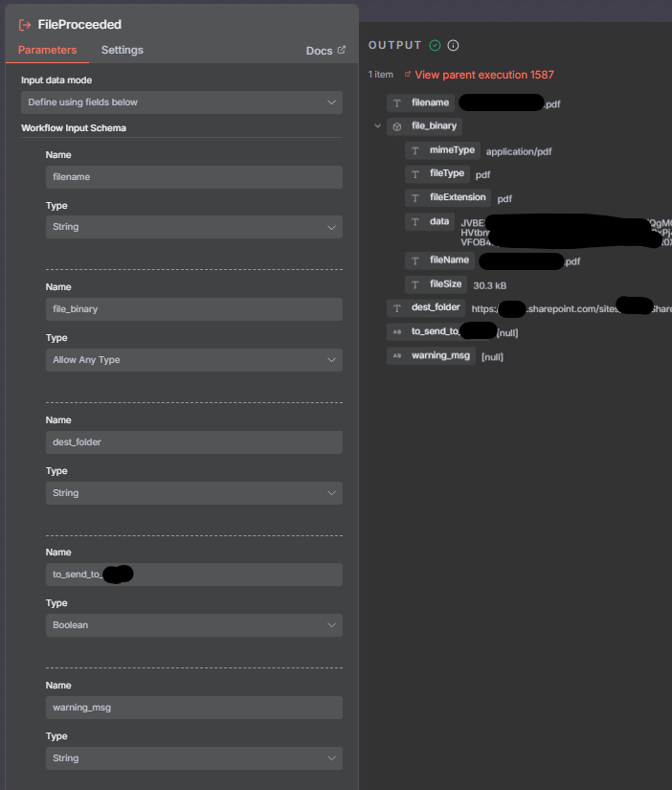
Task: Click the fileSize string type icon
Action: pyautogui.click(x=415, y=284)
